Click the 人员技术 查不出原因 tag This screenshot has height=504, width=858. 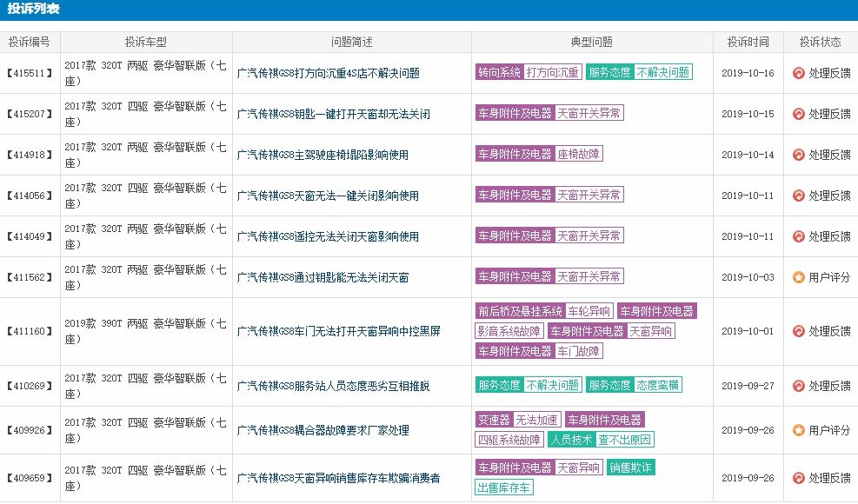pyautogui.click(x=601, y=440)
